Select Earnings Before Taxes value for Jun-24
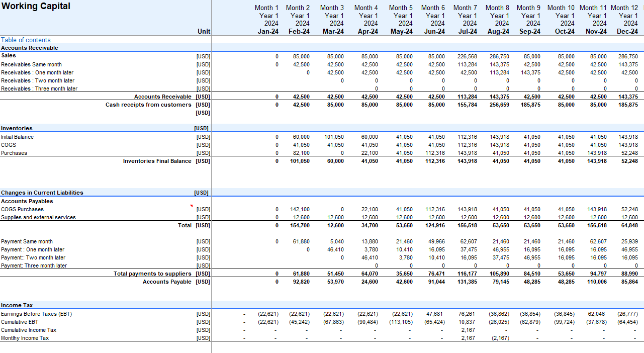644x353 pixels. [435, 314]
